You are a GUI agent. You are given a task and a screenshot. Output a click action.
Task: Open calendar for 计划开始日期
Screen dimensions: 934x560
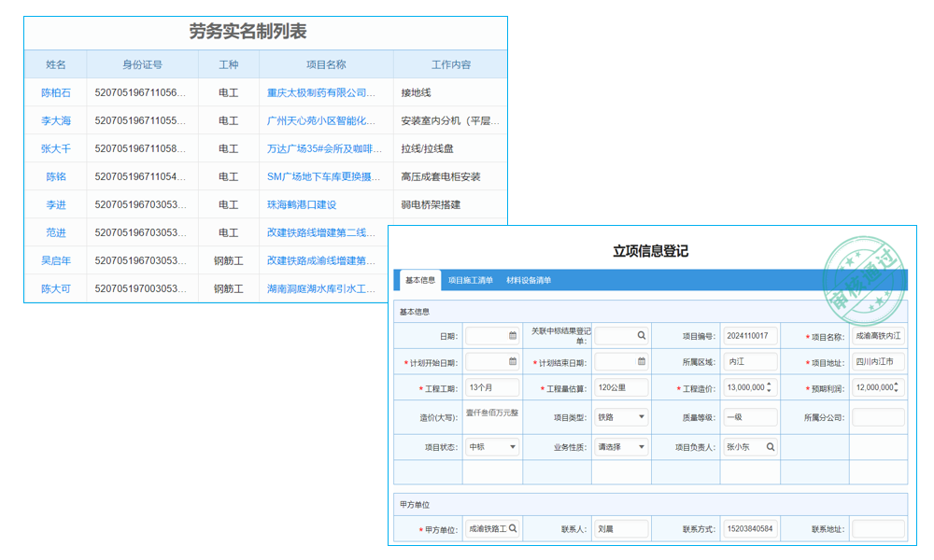click(512, 358)
